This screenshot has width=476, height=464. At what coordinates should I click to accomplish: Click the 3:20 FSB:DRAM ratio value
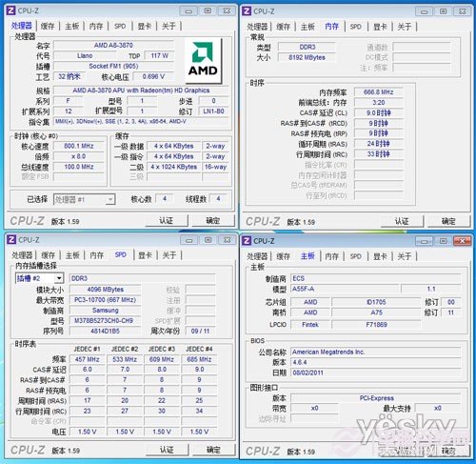[x=379, y=102]
